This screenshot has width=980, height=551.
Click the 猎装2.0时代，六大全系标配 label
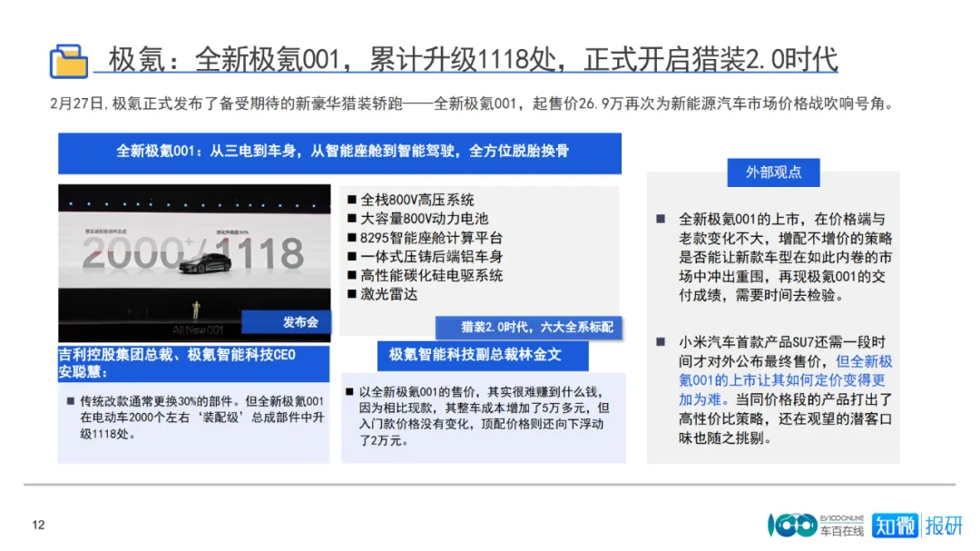point(529,327)
